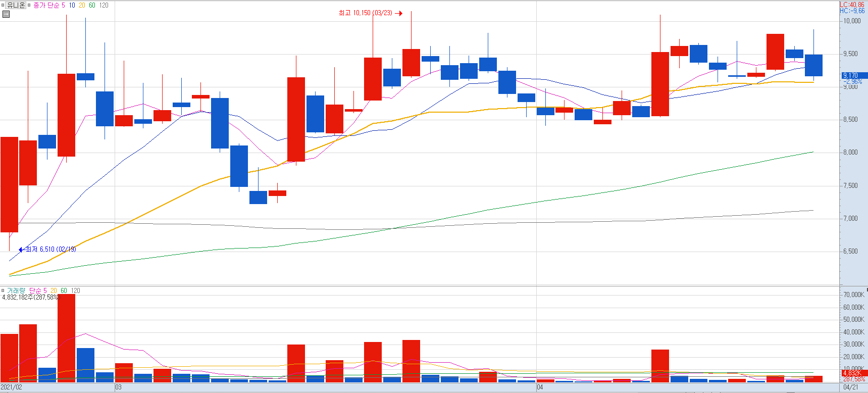Click the 최고 10,150 (03/23) high annotation

[370, 13]
